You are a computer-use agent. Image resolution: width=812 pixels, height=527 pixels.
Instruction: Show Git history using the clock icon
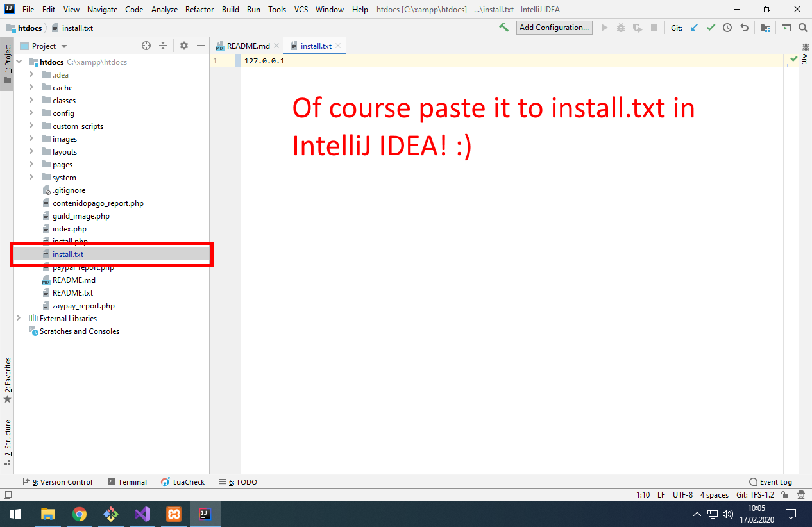coord(726,28)
